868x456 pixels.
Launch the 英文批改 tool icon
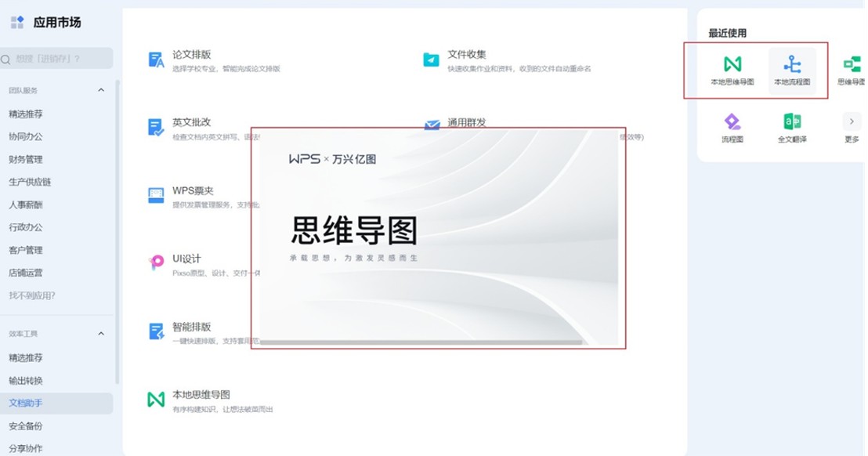click(x=156, y=127)
